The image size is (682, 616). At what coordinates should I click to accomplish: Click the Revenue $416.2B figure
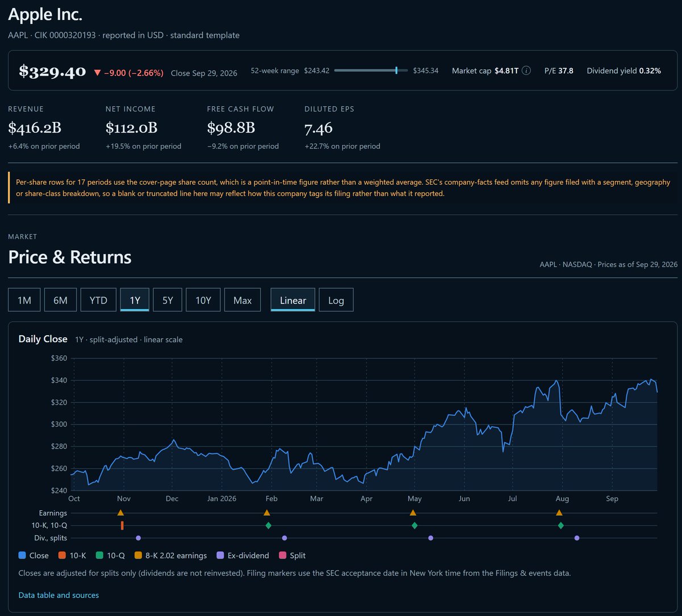(x=35, y=128)
